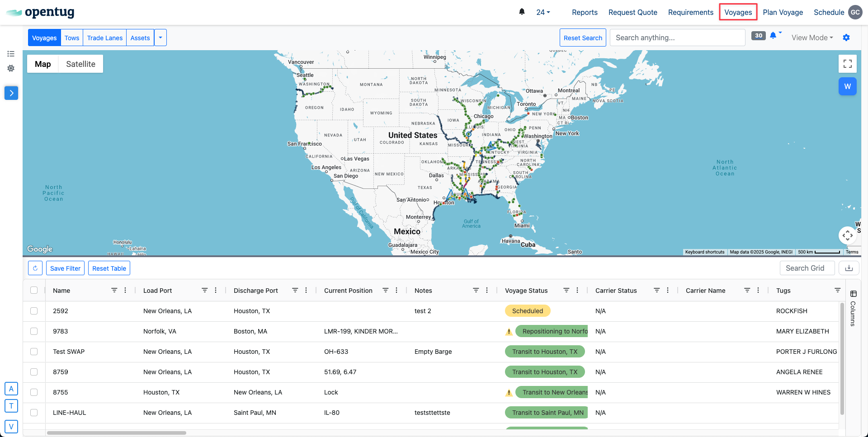
Task: Click the Reset Search button
Action: [583, 38]
